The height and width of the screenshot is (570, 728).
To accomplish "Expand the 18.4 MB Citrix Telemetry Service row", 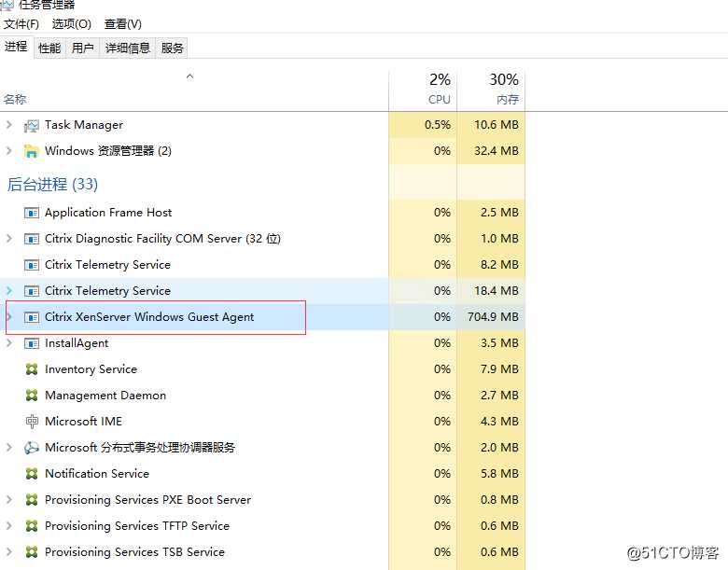I will (x=8, y=291).
